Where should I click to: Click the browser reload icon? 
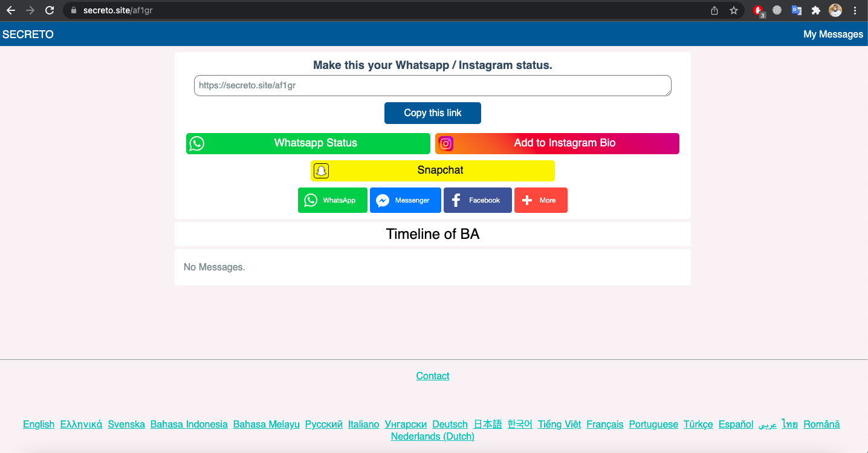(50, 10)
